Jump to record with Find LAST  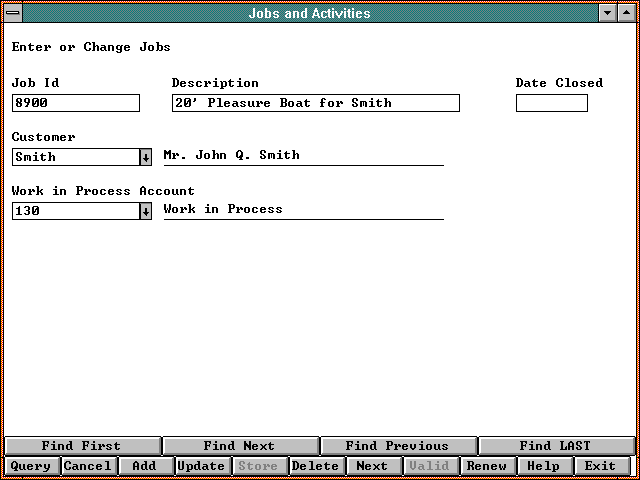click(555, 446)
